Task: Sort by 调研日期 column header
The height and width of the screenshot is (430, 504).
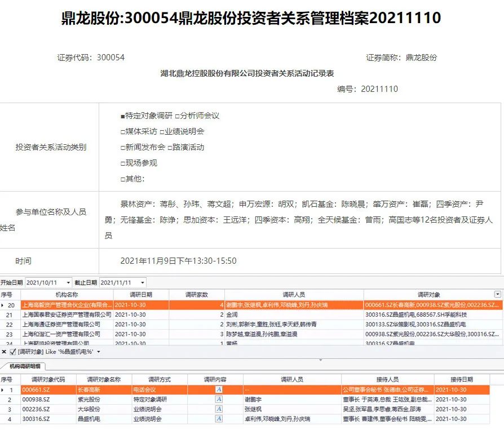Action: coord(141,294)
